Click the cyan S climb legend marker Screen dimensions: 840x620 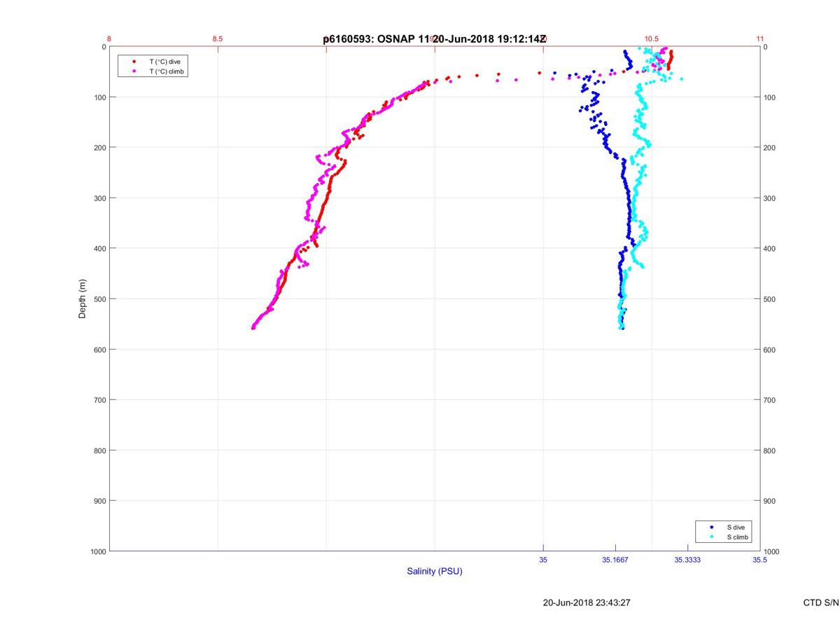click(712, 537)
